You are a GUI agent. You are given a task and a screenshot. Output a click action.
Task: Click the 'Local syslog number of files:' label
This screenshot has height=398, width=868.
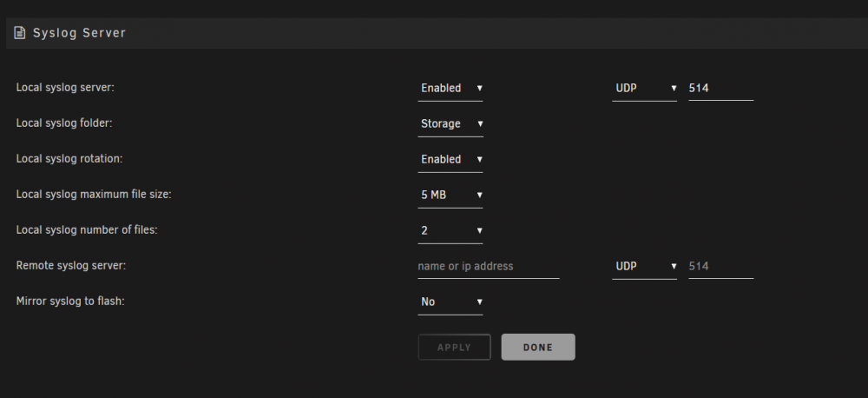[x=87, y=230]
